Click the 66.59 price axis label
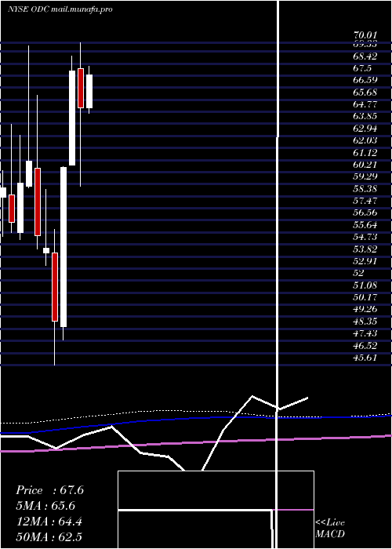 [x=365, y=80]
